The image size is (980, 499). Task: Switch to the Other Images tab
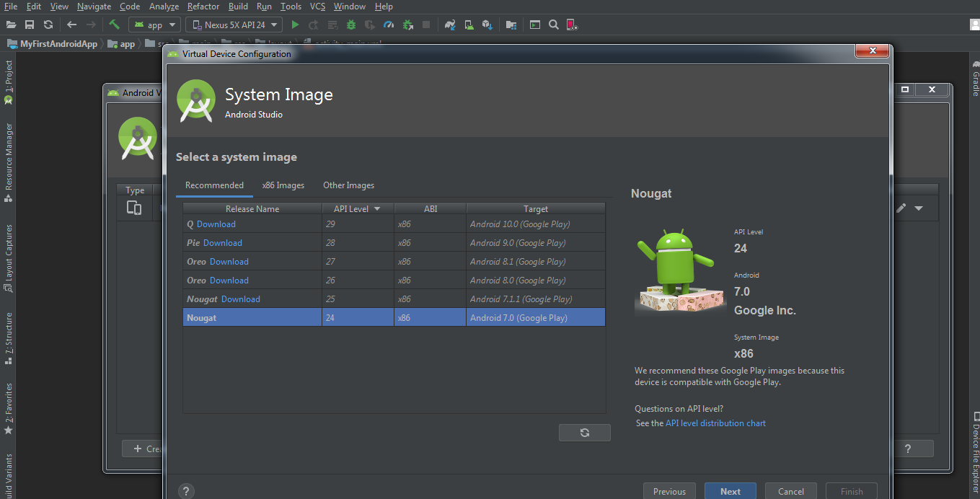pos(348,185)
